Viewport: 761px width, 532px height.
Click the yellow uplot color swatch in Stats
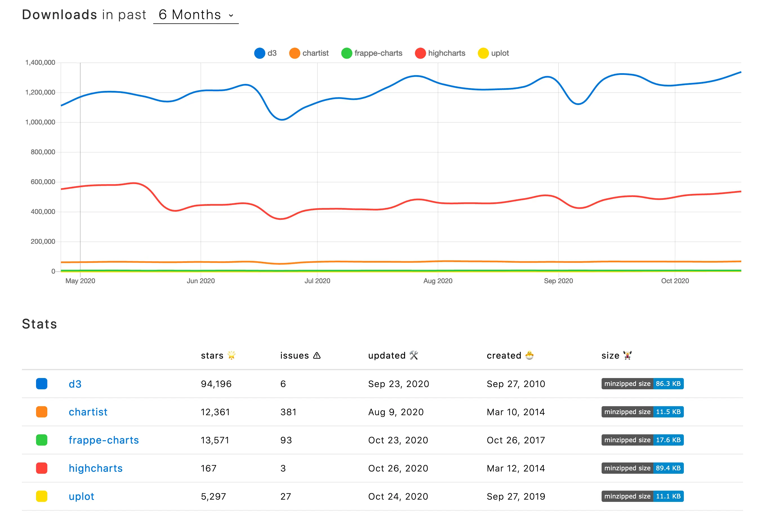[x=42, y=497]
